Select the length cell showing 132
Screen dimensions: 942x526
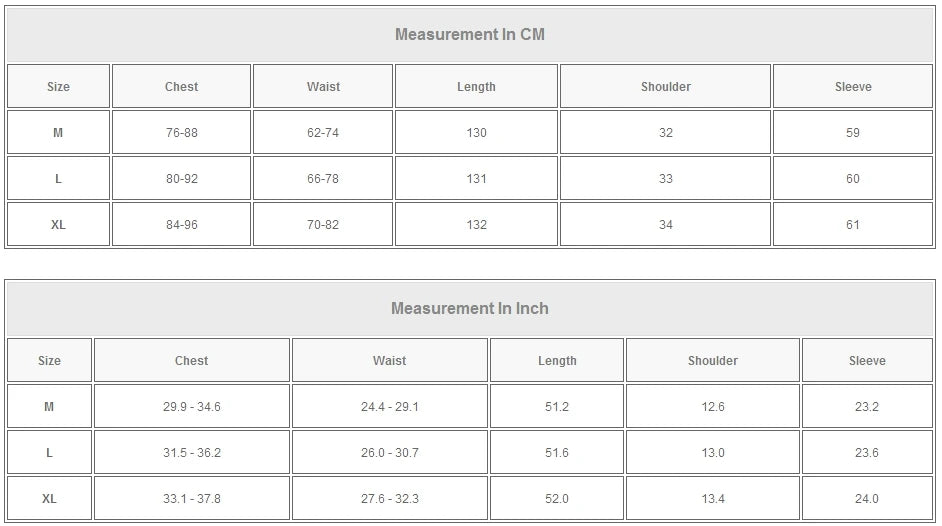tap(476, 225)
